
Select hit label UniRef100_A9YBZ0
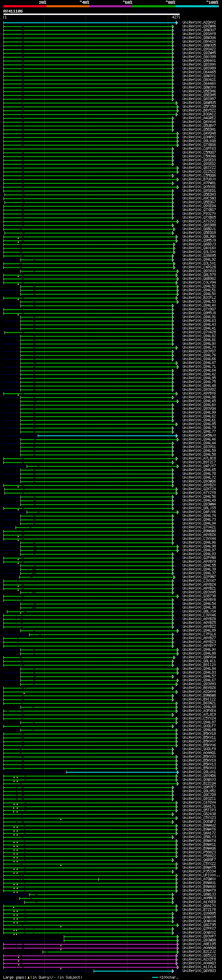199,485
